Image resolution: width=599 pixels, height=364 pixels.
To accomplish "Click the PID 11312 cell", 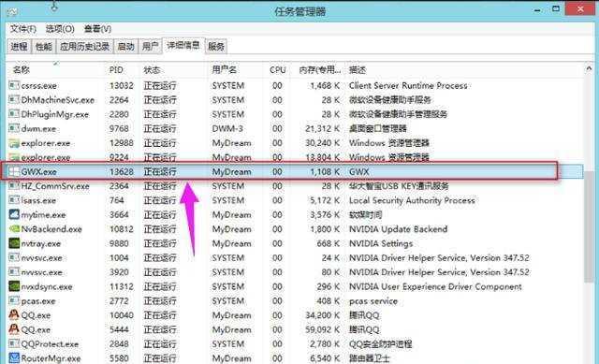I will (x=122, y=287).
